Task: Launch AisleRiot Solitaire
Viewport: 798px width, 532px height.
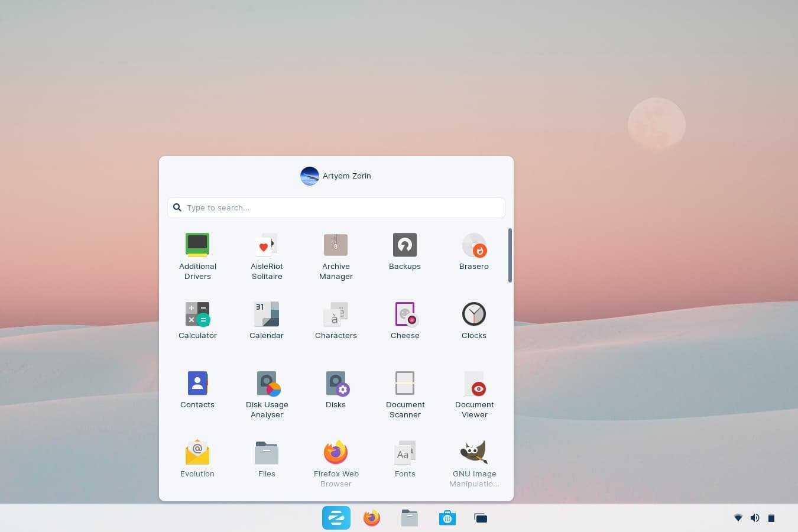Action: (x=267, y=257)
